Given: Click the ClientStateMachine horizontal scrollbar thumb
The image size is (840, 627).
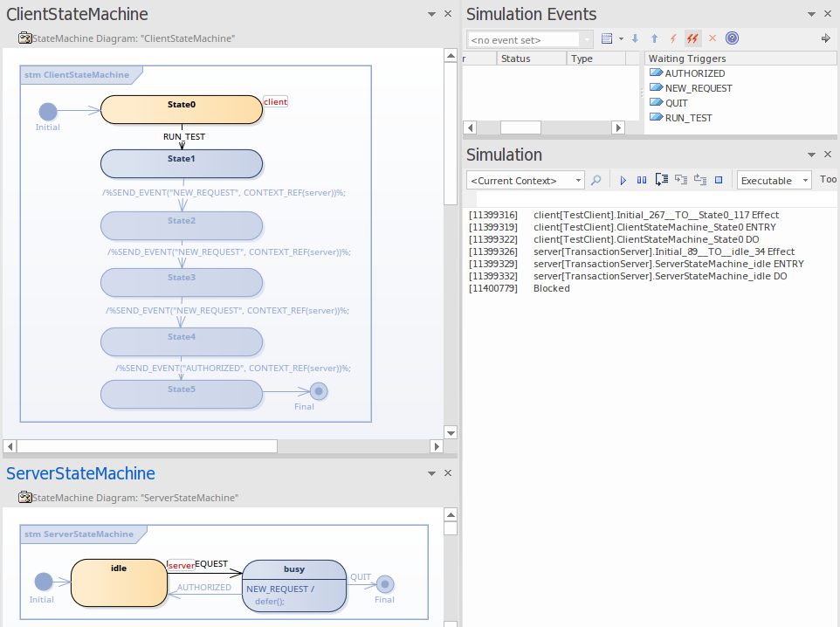Looking at the screenshot, I should [147, 446].
